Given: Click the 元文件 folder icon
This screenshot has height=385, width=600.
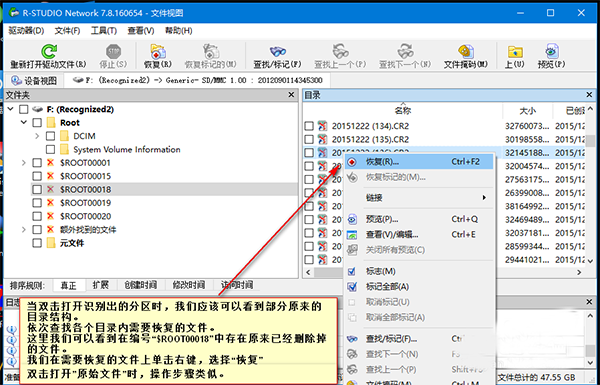Looking at the screenshot, I should [x=51, y=243].
